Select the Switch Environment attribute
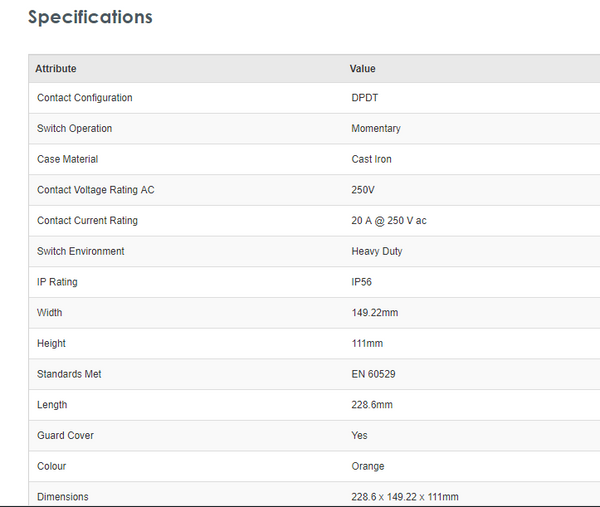The image size is (600, 507). 81,251
